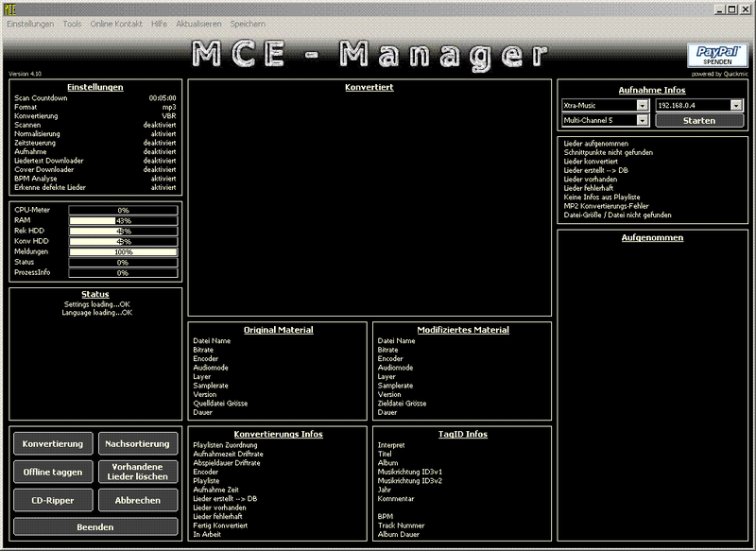The height and width of the screenshot is (551, 756).
Task: Open the CD-Ripper button
Action: click(53, 500)
